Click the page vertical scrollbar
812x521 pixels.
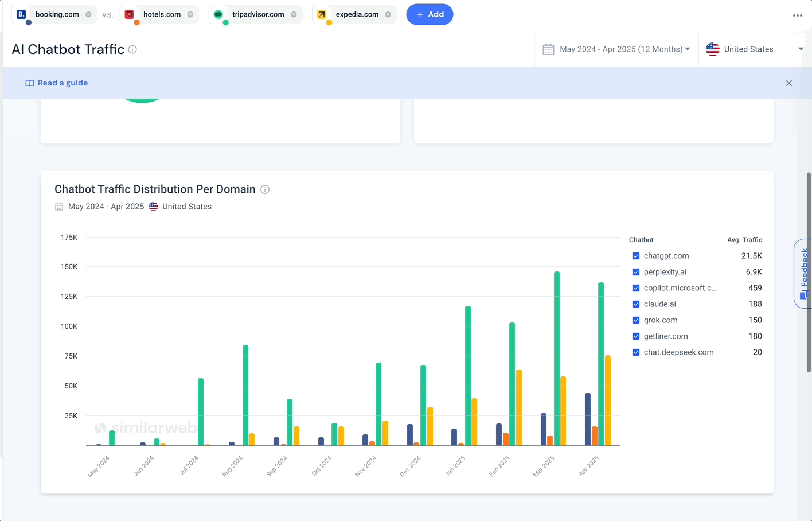(809, 273)
